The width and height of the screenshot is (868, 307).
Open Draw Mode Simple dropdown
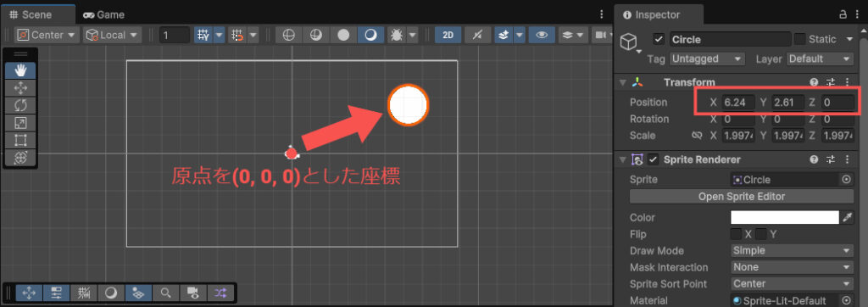coord(793,250)
